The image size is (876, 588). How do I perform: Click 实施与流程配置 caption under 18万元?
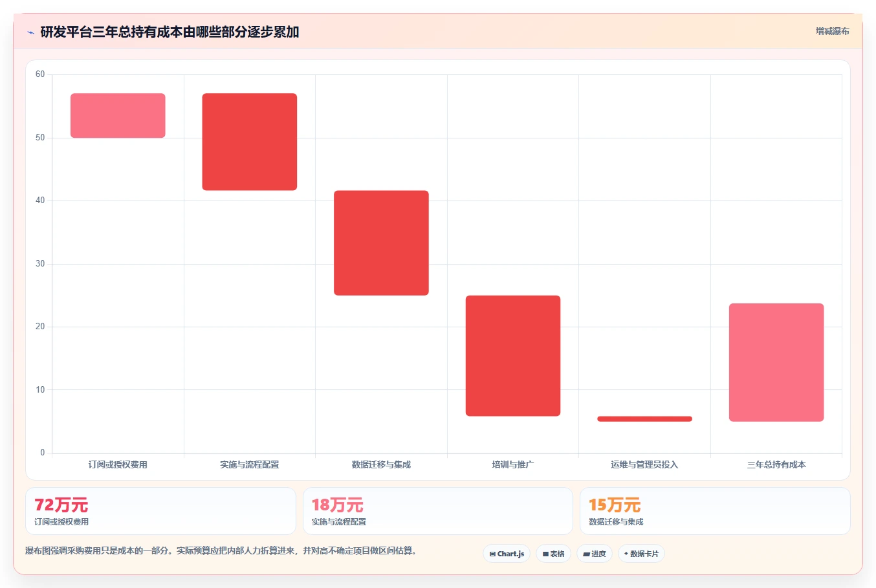click(339, 522)
